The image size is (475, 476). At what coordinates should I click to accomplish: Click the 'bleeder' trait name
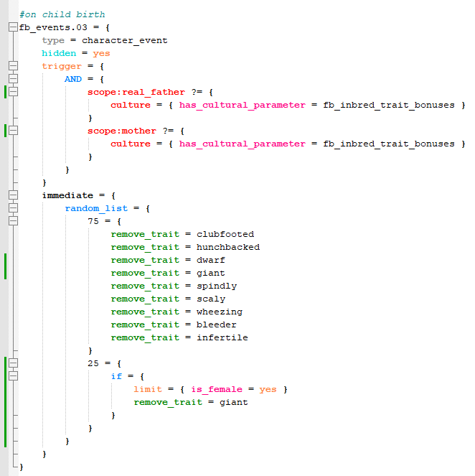pos(217,325)
